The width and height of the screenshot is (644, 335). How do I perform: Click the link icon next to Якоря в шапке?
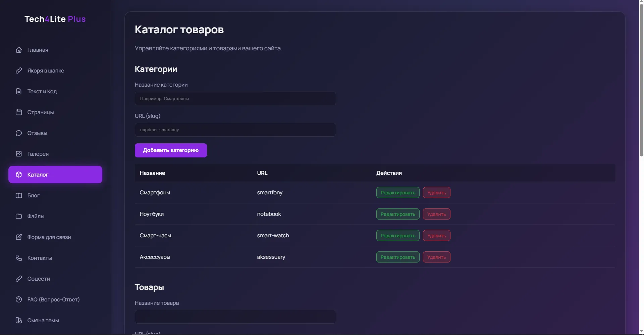(19, 70)
